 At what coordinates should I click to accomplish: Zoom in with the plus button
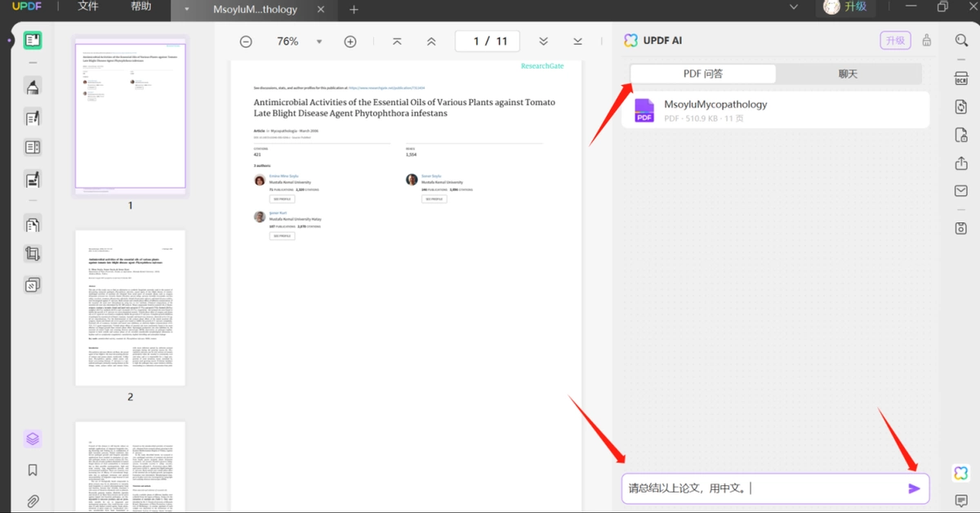click(350, 42)
